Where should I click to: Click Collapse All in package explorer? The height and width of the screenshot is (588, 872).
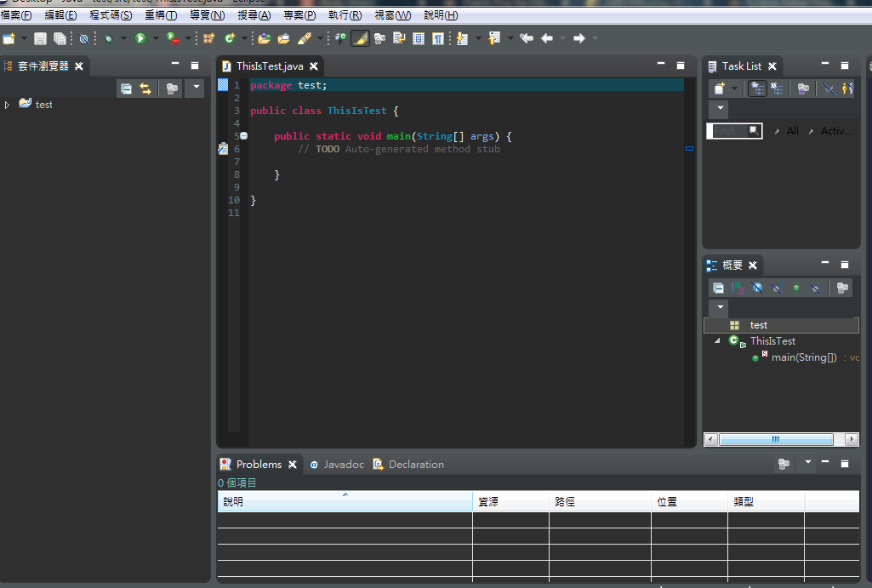click(126, 89)
